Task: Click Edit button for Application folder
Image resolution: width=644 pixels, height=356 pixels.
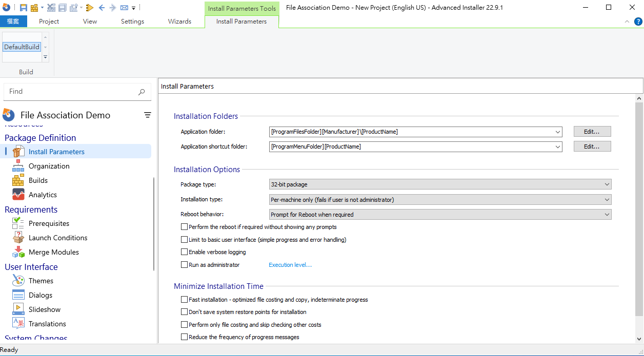Action: pos(592,132)
